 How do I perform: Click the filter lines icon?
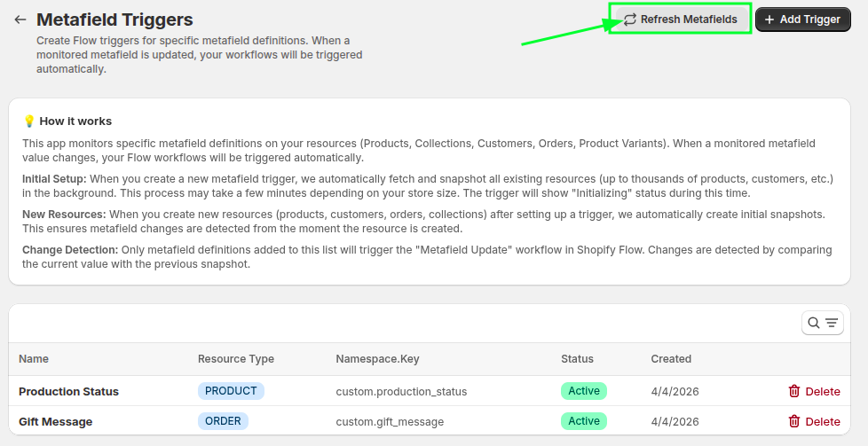click(x=832, y=324)
